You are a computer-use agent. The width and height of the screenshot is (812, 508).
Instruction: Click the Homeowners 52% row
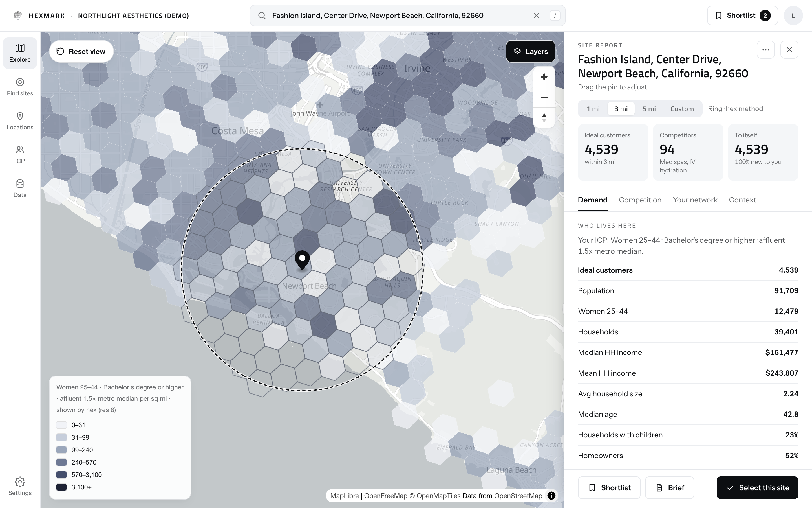click(688, 456)
